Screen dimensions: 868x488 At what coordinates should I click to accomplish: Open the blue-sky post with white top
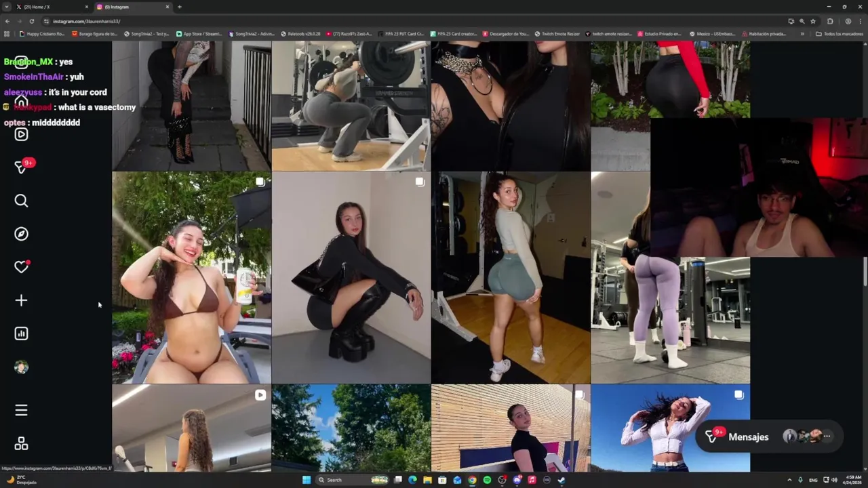(670, 428)
